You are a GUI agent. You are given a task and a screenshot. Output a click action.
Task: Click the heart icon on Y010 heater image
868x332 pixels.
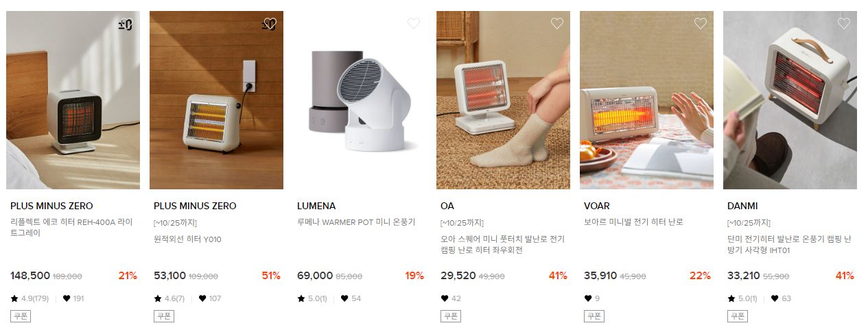point(270,23)
